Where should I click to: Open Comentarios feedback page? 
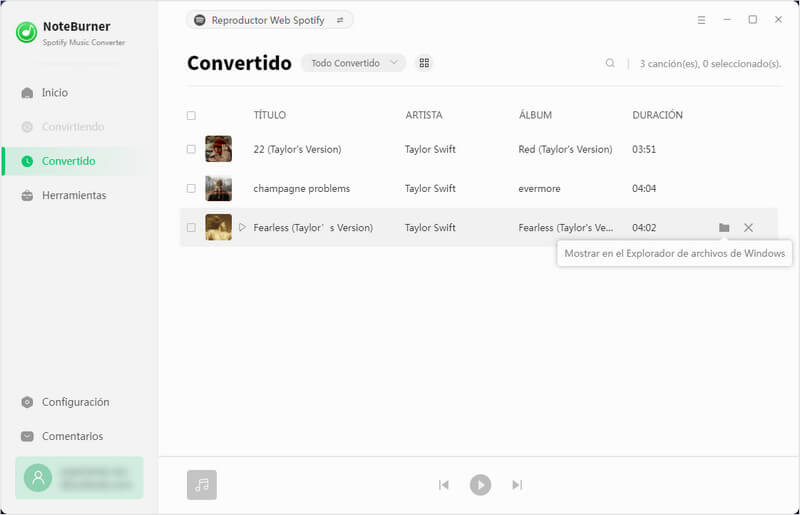(x=72, y=436)
